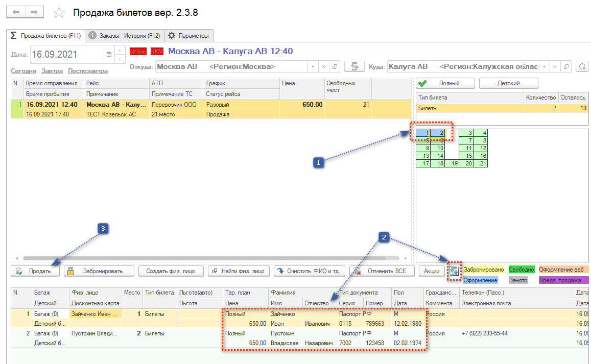Screen dimensions: 591x364
Task: Expand the Откуда station dropdown
Action: click(x=312, y=66)
